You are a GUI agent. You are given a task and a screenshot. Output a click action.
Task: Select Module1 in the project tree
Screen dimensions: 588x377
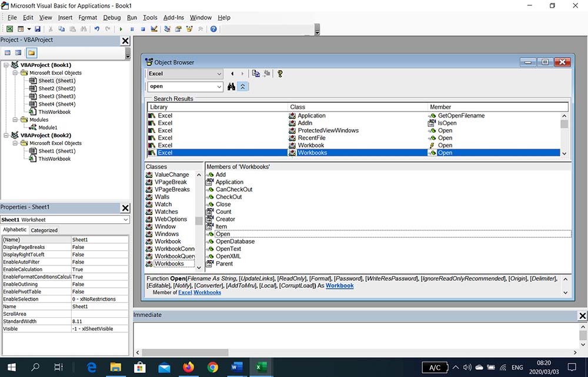pos(48,127)
